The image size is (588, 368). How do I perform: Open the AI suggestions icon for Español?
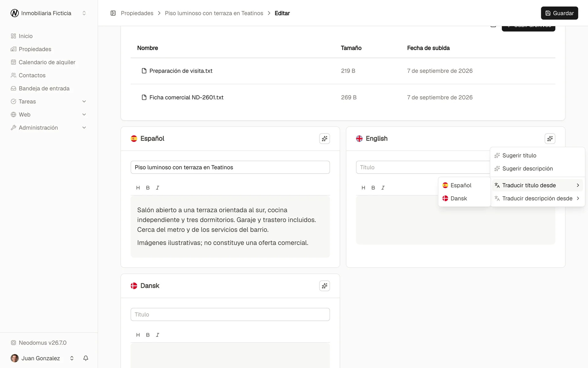(x=324, y=139)
